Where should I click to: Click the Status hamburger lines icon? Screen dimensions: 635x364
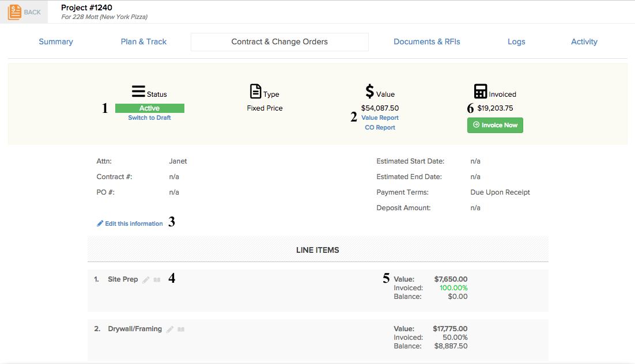tap(138, 91)
